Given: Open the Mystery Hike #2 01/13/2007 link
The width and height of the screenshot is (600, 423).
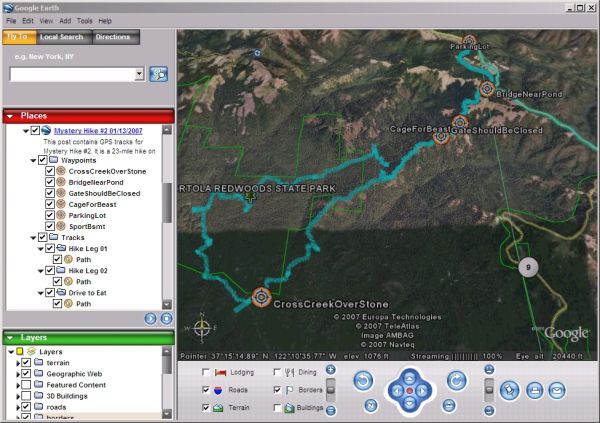Looking at the screenshot, I should tap(98, 131).
